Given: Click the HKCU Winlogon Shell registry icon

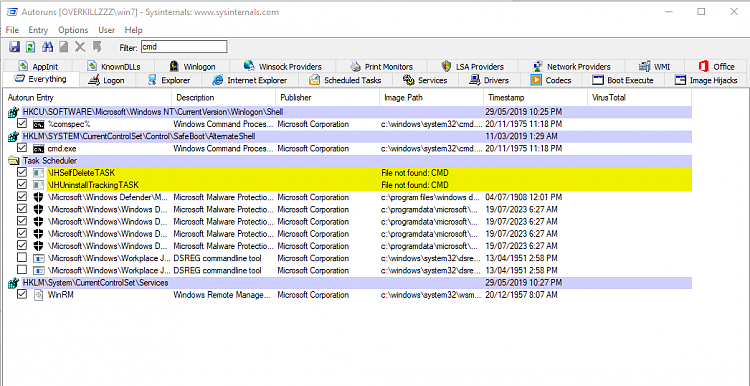Looking at the screenshot, I should click(13, 112).
